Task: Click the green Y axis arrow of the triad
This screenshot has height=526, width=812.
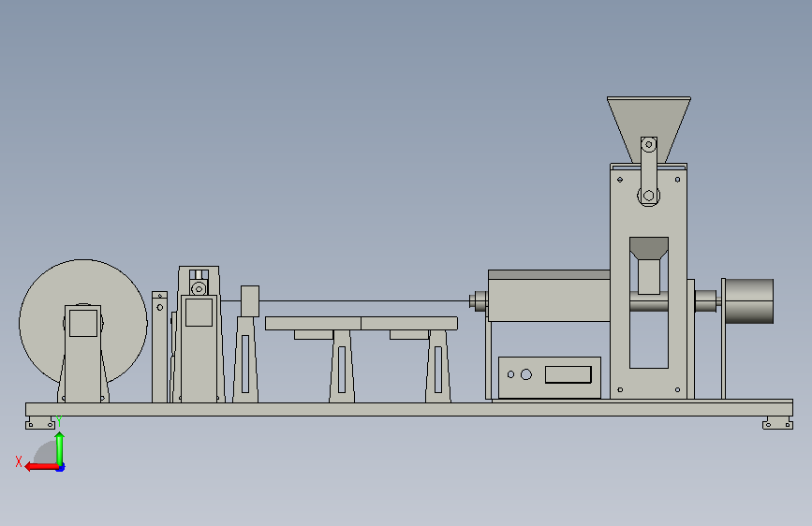Action: pyautogui.click(x=60, y=449)
